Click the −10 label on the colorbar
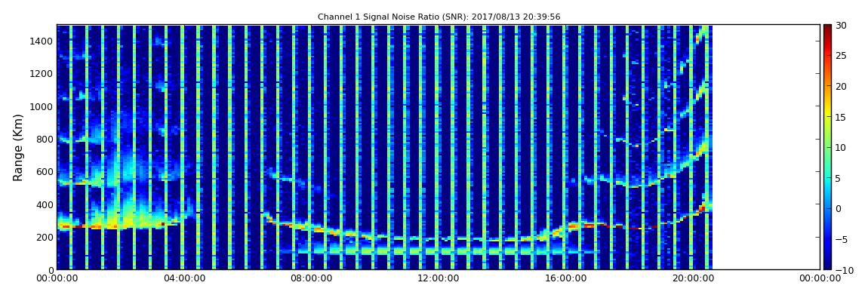The height and width of the screenshot is (307, 868). 843,270
